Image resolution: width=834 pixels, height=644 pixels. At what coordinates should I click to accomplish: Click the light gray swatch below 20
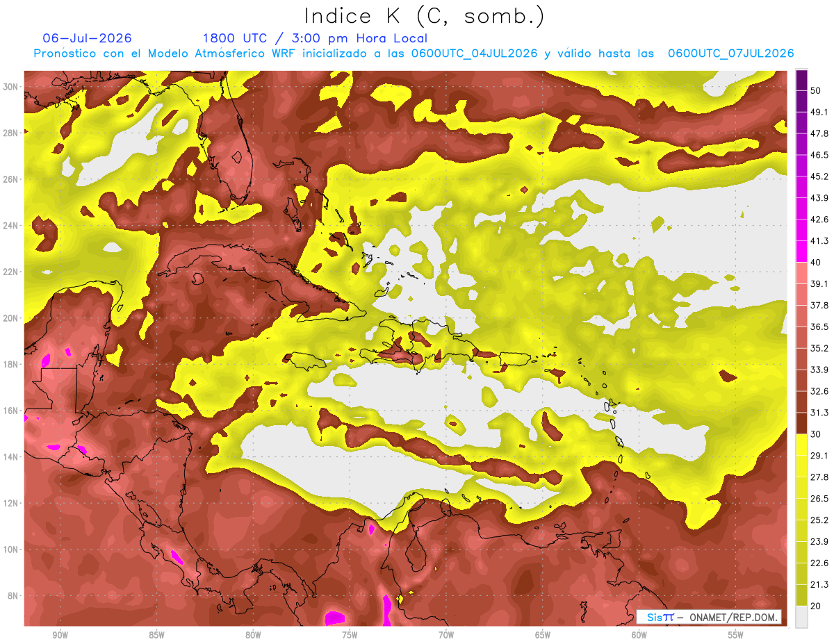click(802, 618)
